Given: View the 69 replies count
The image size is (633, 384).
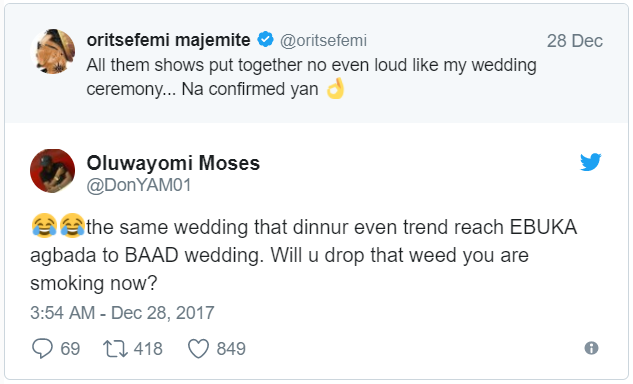Looking at the screenshot, I should tap(70, 349).
